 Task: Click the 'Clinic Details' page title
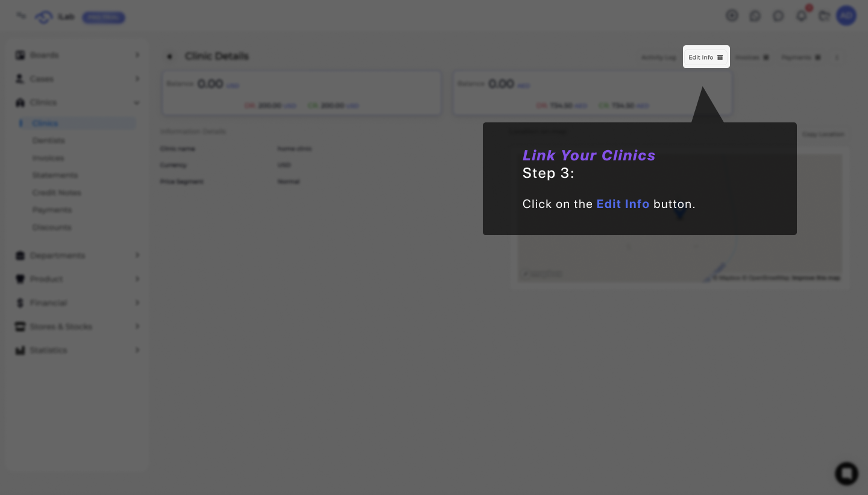[217, 56]
